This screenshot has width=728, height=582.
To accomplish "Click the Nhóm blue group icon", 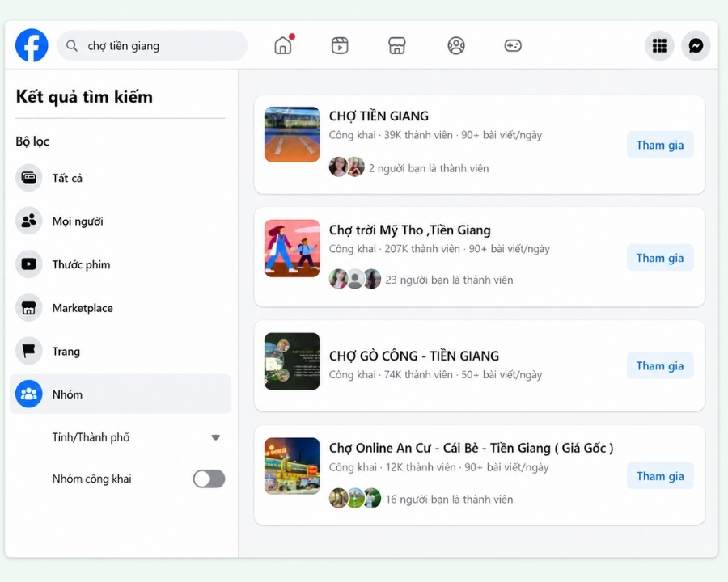I will tap(29, 394).
